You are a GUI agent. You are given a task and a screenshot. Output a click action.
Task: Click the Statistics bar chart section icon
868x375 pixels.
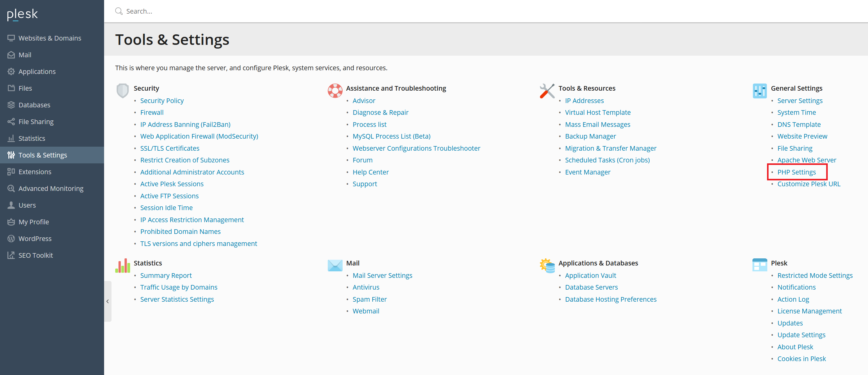coord(123,265)
